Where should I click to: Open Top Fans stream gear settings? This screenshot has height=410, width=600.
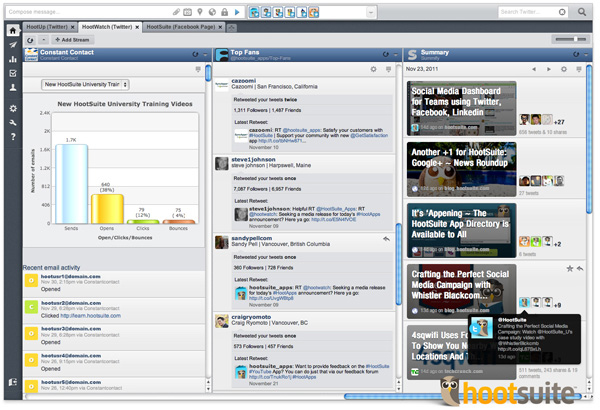[373, 69]
